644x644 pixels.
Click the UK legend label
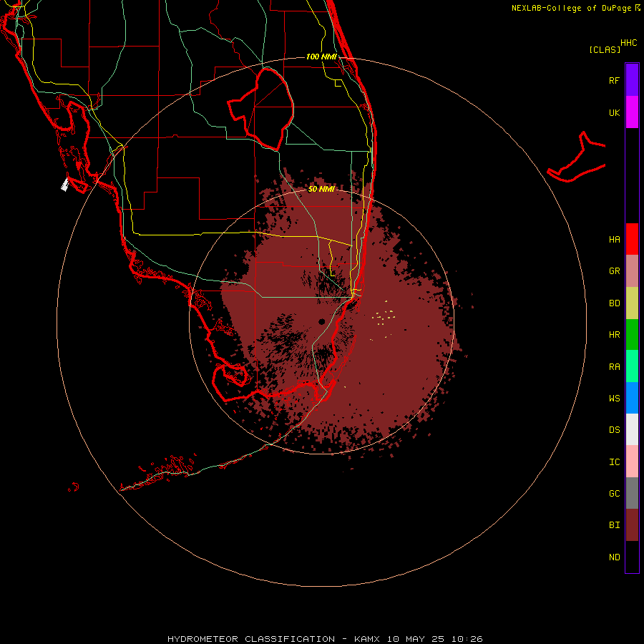tap(614, 112)
